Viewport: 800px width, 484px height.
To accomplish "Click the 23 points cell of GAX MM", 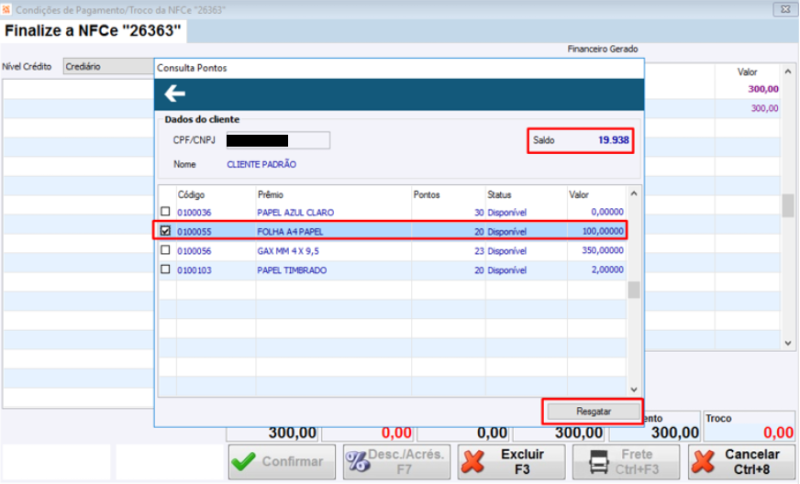I will 479,251.
